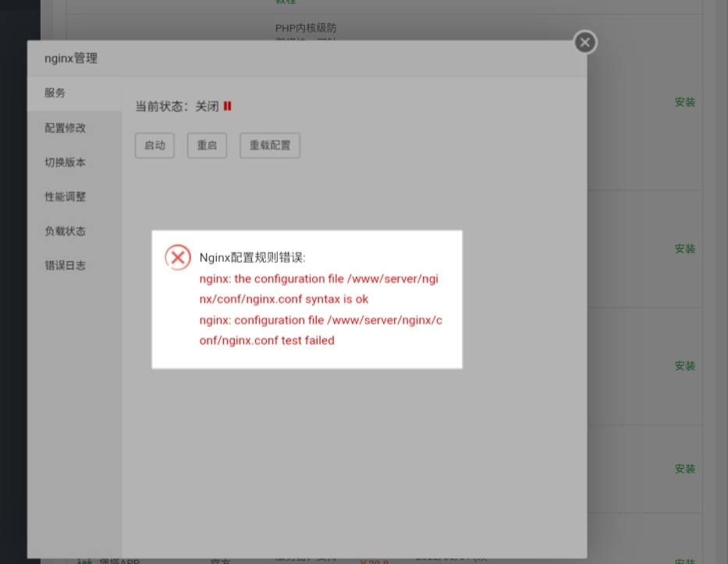Click the third 安装 link in the background list
This screenshot has width=728, height=564.
(685, 366)
